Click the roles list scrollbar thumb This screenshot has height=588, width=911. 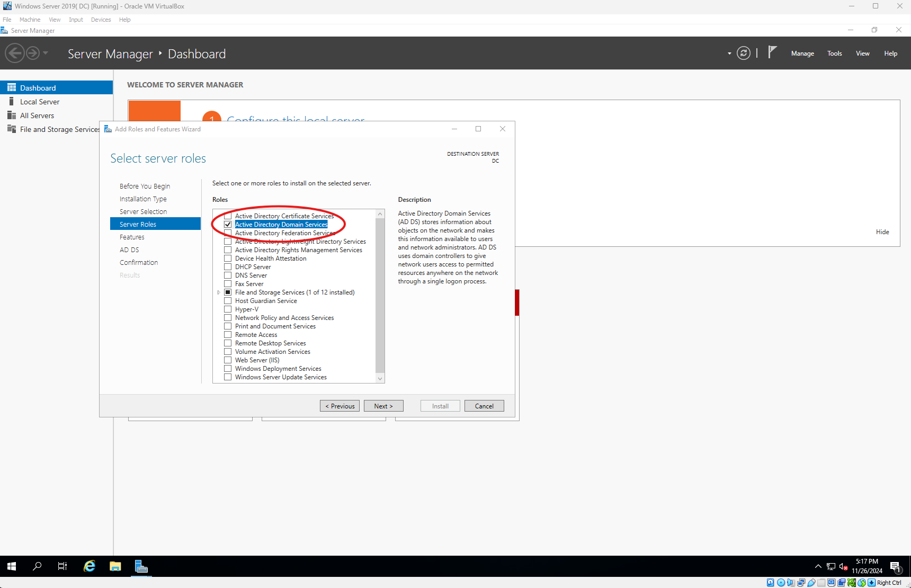tap(380, 295)
